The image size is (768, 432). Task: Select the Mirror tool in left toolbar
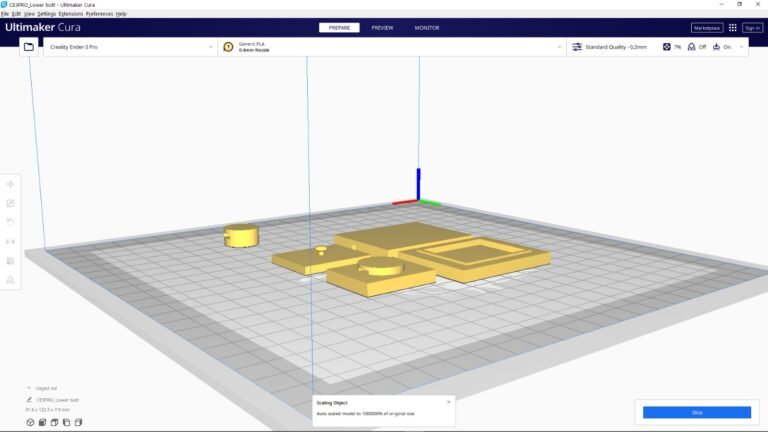tap(10, 241)
